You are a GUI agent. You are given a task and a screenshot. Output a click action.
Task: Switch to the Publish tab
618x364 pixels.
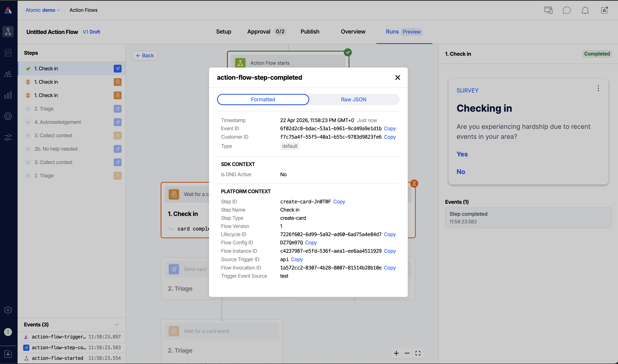pyautogui.click(x=310, y=31)
